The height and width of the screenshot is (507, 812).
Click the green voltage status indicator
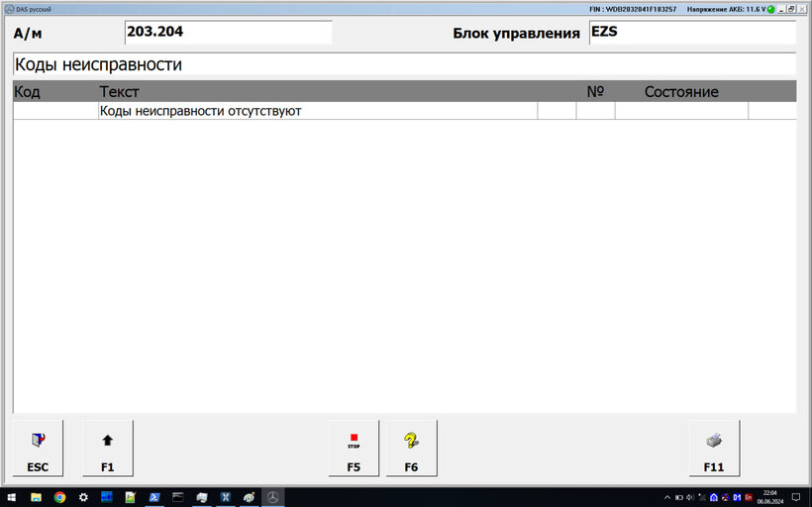pos(771,9)
